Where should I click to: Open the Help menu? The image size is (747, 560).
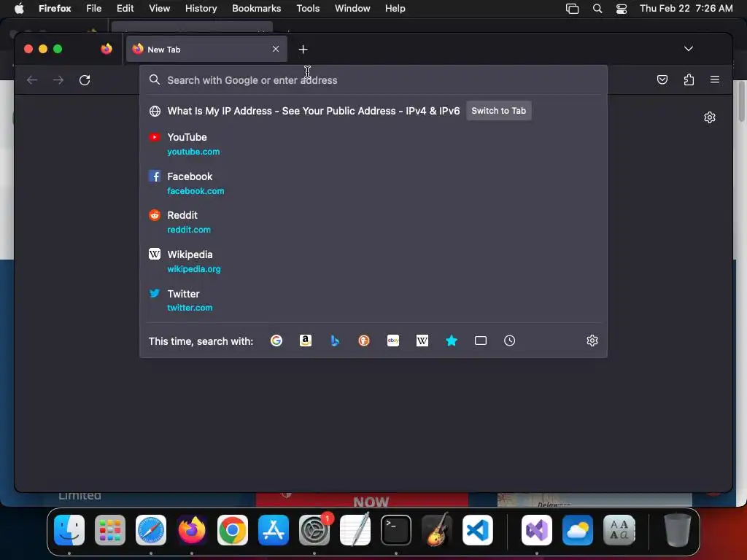coord(395,8)
